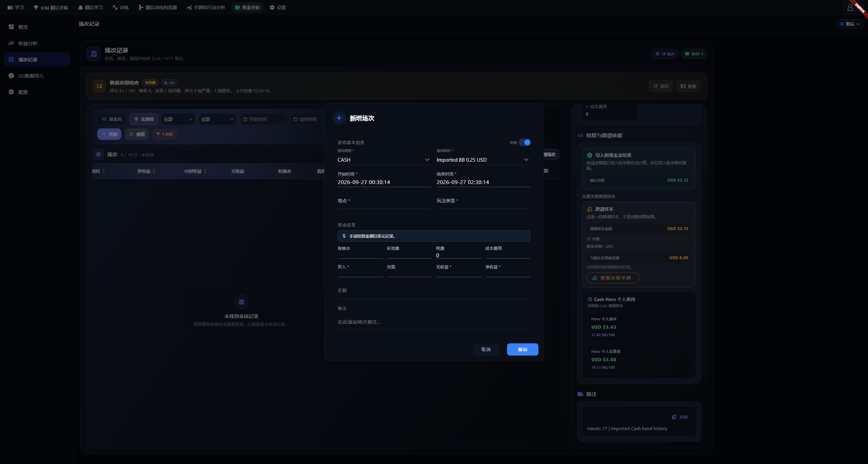
Task: Click the 复制 copy icon in notes
Action: point(674,417)
